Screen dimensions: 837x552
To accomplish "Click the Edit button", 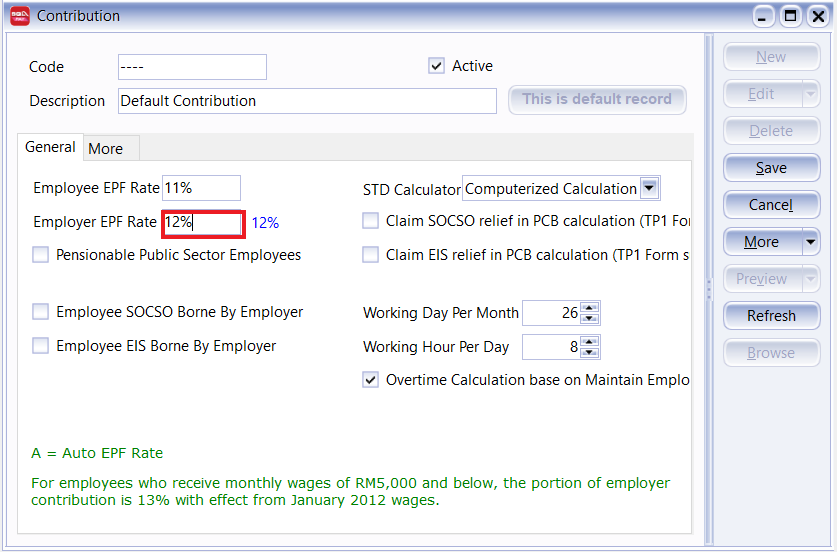I will [762, 94].
